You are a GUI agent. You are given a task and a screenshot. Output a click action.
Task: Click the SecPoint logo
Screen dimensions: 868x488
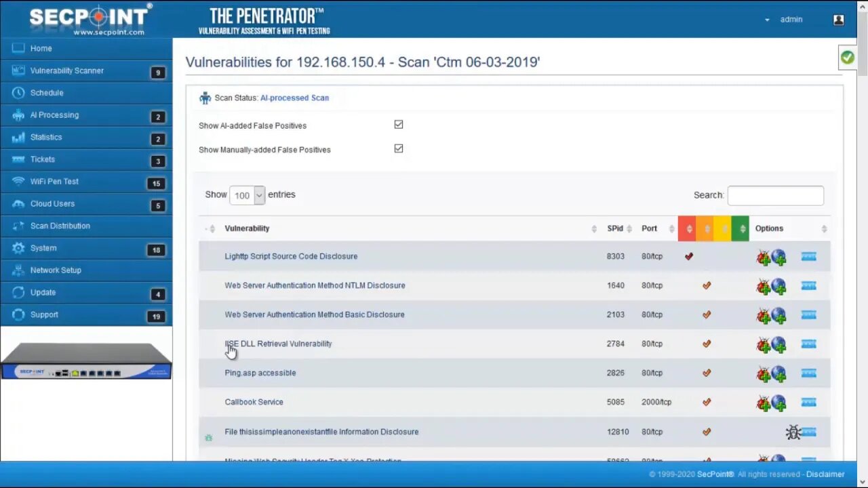coord(90,19)
